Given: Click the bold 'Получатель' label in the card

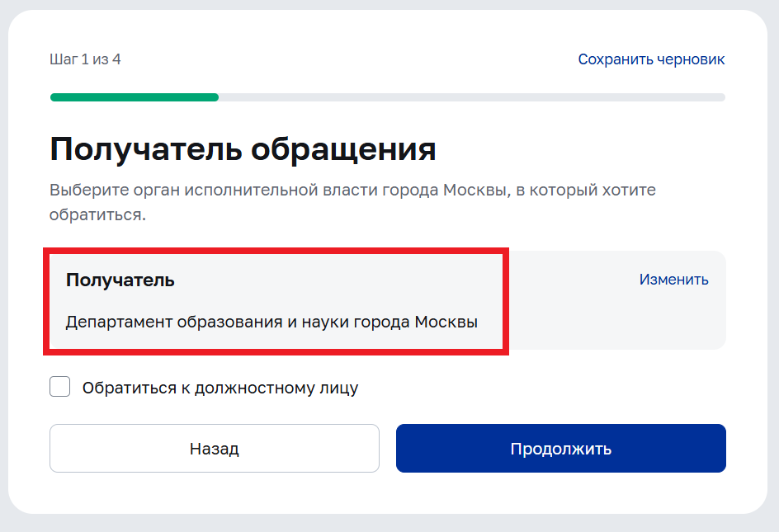Looking at the screenshot, I should click(120, 280).
